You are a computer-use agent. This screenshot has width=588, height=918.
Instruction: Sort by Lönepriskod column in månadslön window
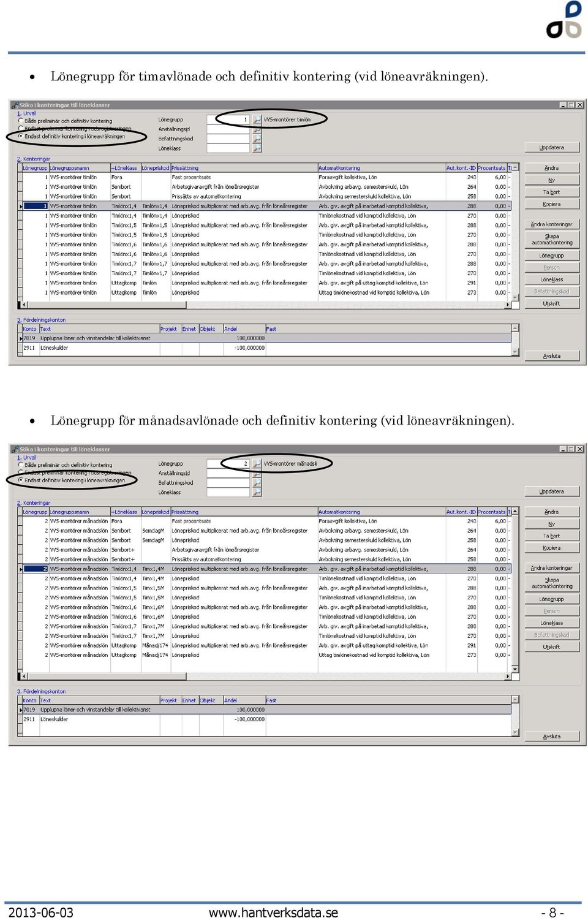click(156, 512)
